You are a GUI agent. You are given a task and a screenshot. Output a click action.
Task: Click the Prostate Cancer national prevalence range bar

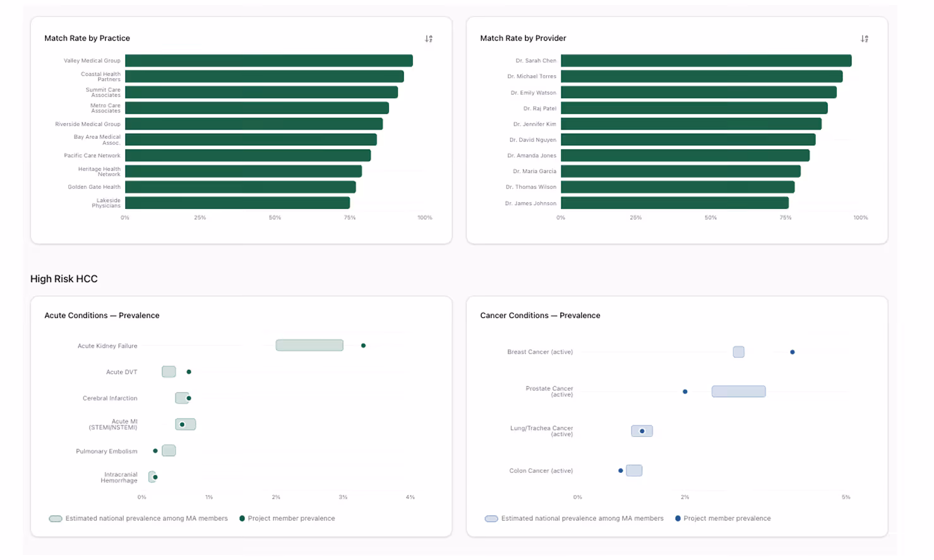pyautogui.click(x=738, y=391)
